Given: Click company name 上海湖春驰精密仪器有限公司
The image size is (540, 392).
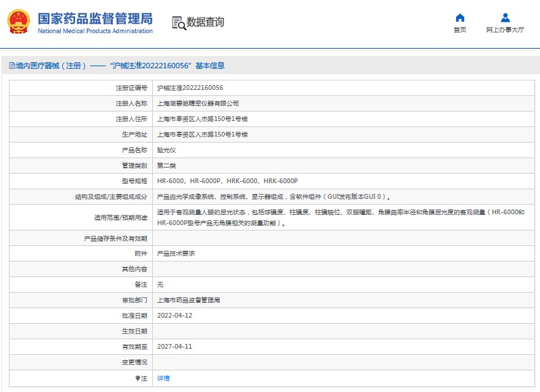Looking at the screenshot, I should pyautogui.click(x=198, y=103).
